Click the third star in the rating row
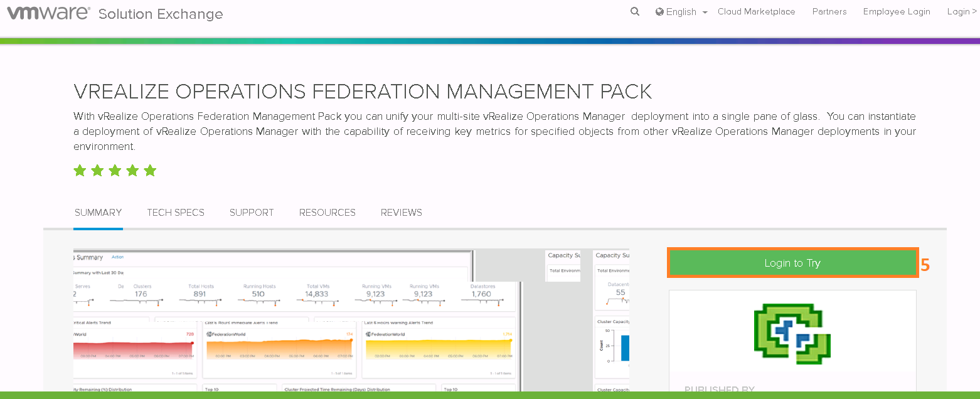 click(x=115, y=170)
